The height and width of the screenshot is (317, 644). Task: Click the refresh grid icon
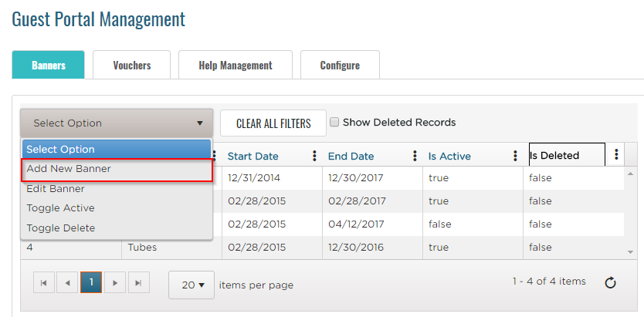tap(610, 283)
